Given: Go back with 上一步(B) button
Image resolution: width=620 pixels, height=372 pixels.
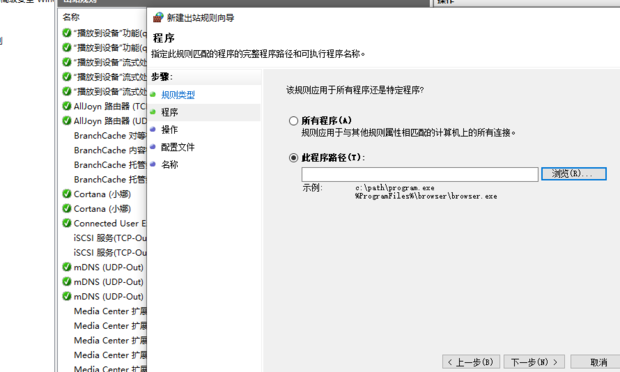Looking at the screenshot, I should pos(471,362).
